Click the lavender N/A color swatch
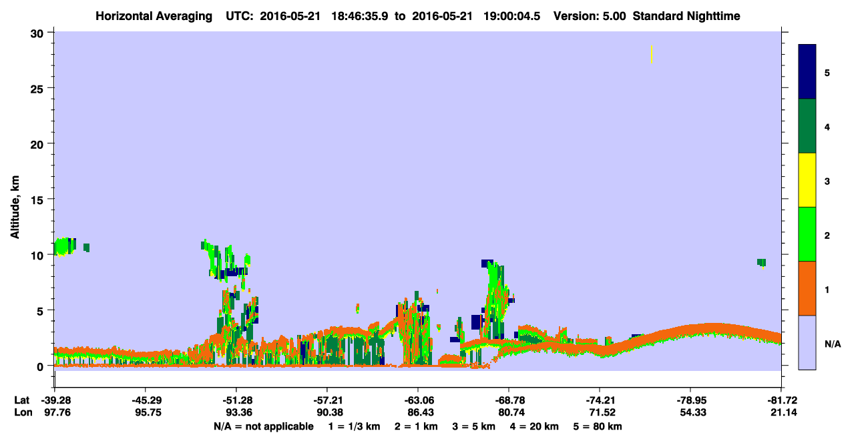Screen dimensions: 868x445 tap(807, 342)
